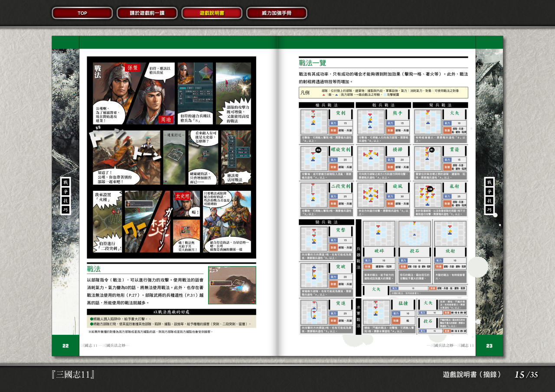Click the 戰爭技巧 side tab beside page 22
This screenshot has width=555, height=392.
[x=65, y=196]
